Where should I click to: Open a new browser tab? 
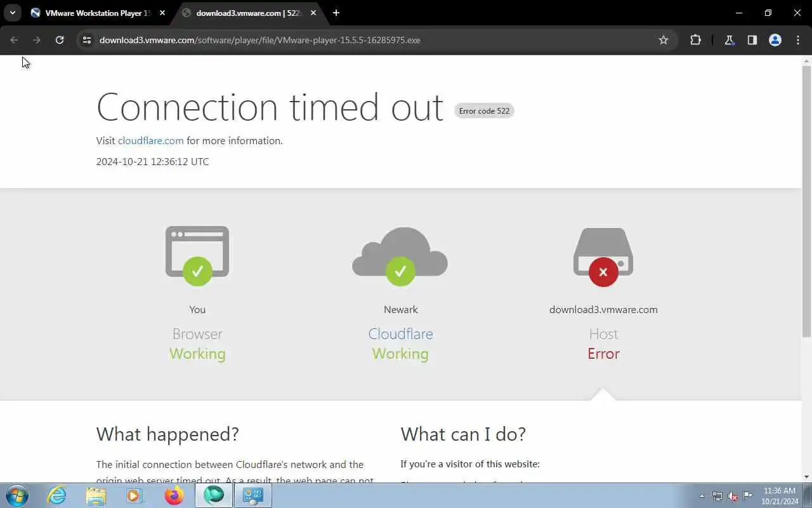[336, 13]
